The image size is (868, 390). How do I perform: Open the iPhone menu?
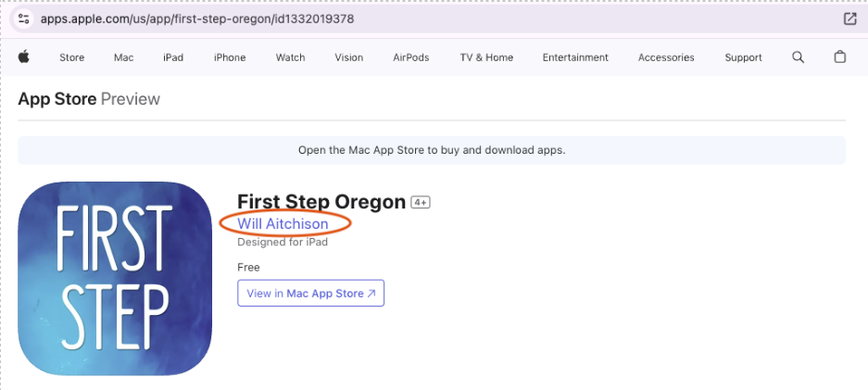(x=230, y=57)
